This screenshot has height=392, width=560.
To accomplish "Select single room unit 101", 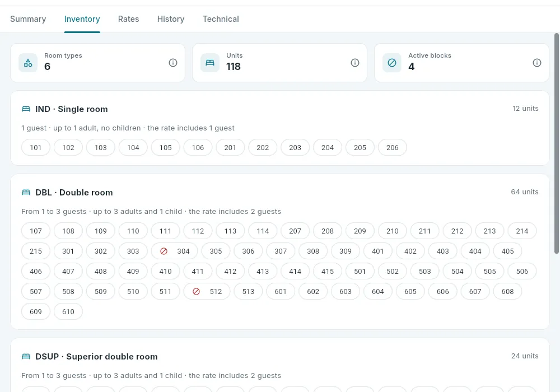I will point(36,147).
